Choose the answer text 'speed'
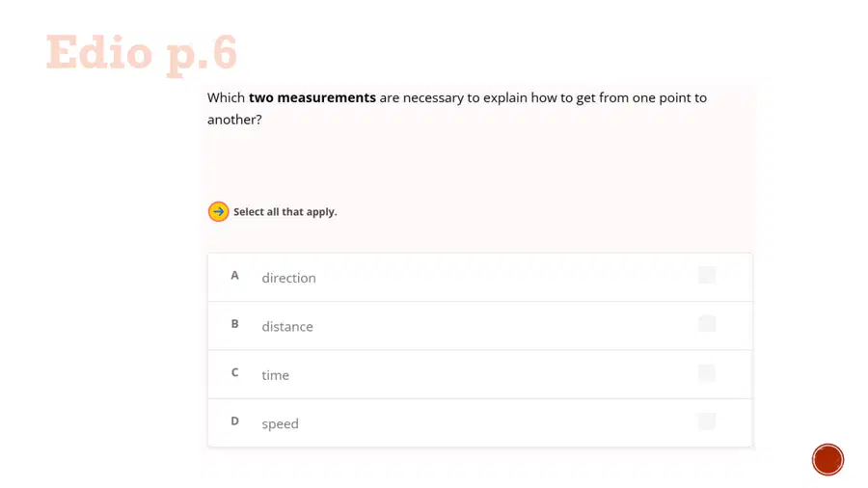868x488 pixels. pyautogui.click(x=280, y=423)
